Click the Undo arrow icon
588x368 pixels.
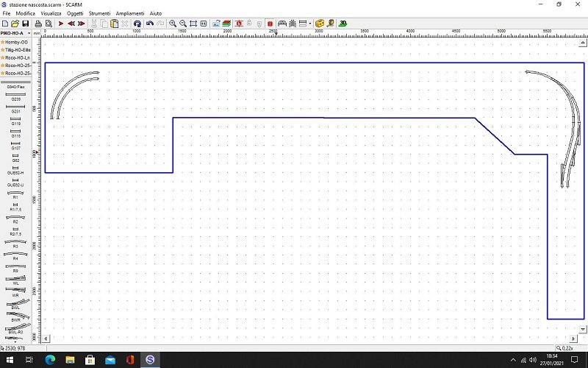click(149, 24)
